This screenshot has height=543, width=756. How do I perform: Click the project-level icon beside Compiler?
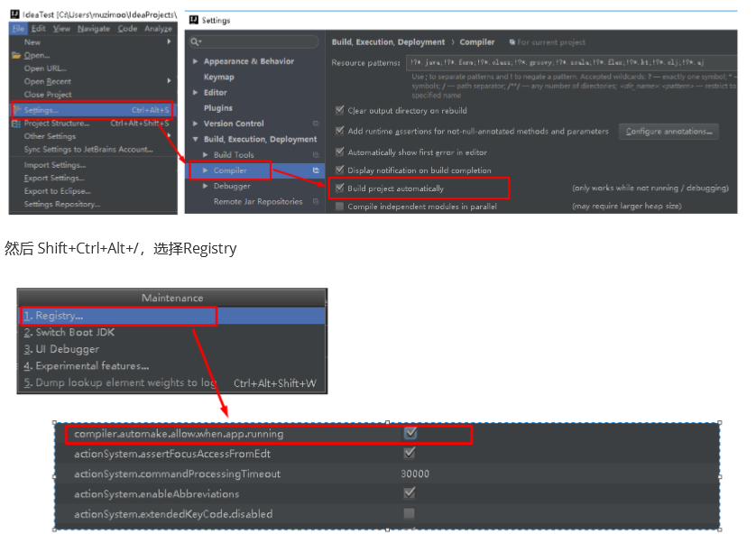[x=316, y=170]
